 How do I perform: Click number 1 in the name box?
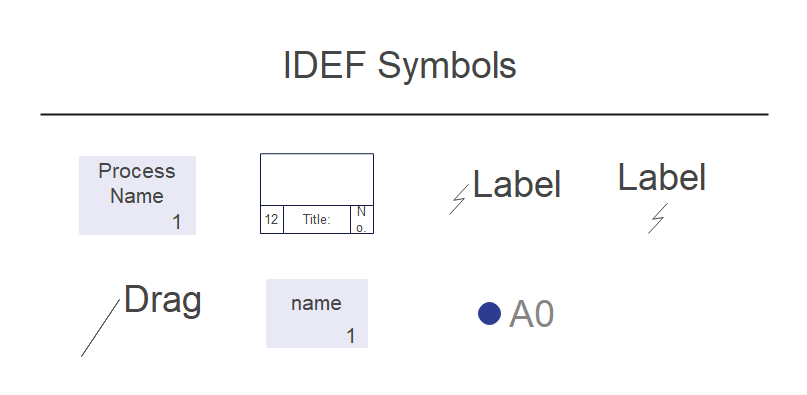[x=350, y=336]
